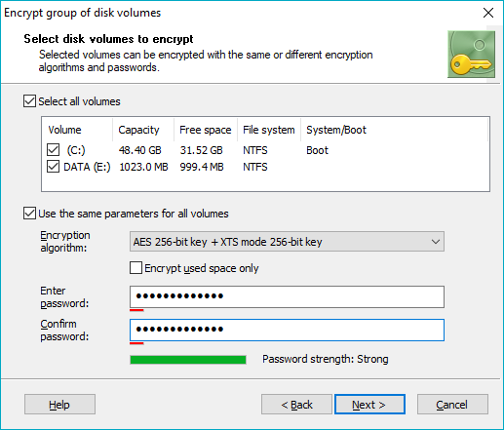Click the File system column header
The image size is (504, 430).
tap(269, 130)
